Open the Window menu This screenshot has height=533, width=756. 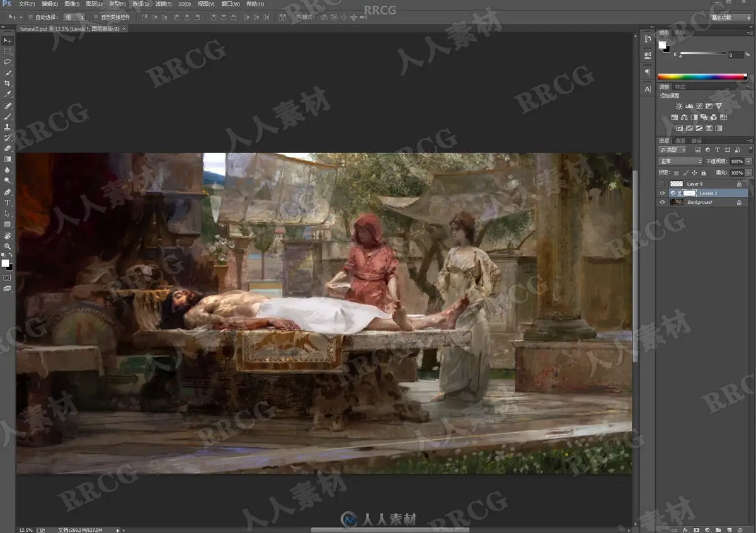[x=231, y=4]
